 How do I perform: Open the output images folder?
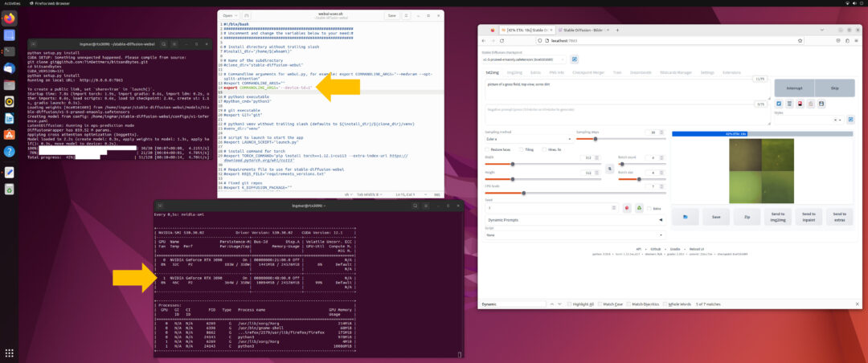coord(686,216)
